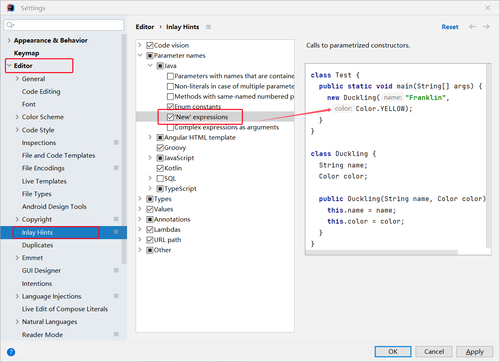Check Non-literals in case of multiple parameters

pyautogui.click(x=170, y=86)
